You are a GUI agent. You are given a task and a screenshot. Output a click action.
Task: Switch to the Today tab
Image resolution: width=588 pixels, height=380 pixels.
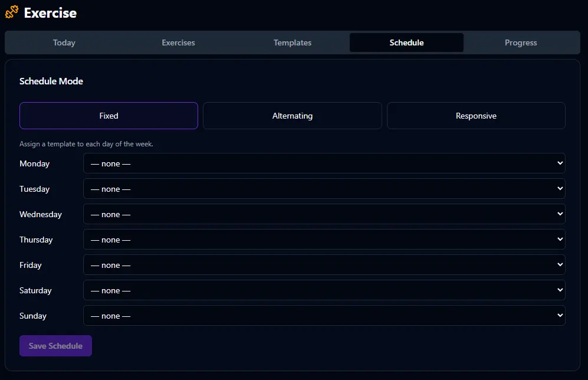tap(64, 42)
